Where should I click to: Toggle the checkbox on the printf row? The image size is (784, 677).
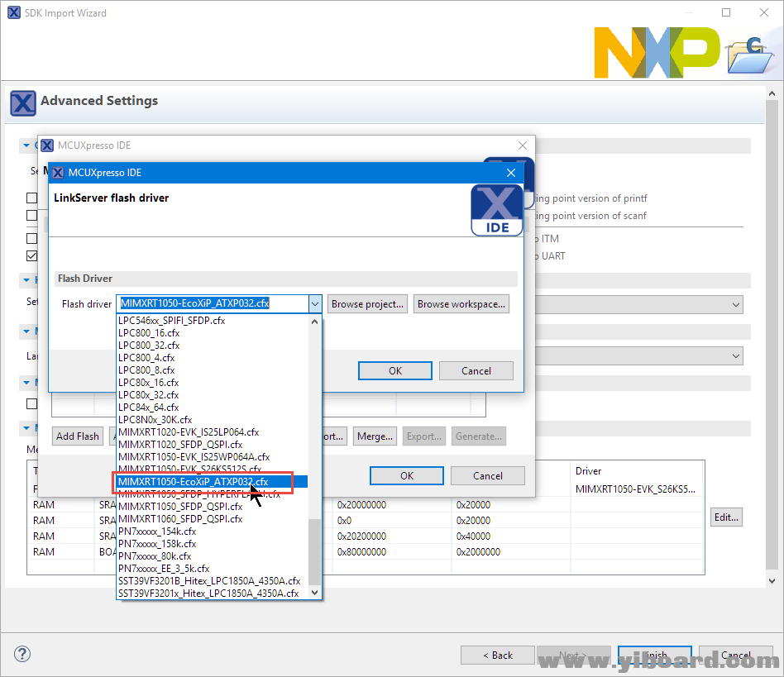click(31, 198)
